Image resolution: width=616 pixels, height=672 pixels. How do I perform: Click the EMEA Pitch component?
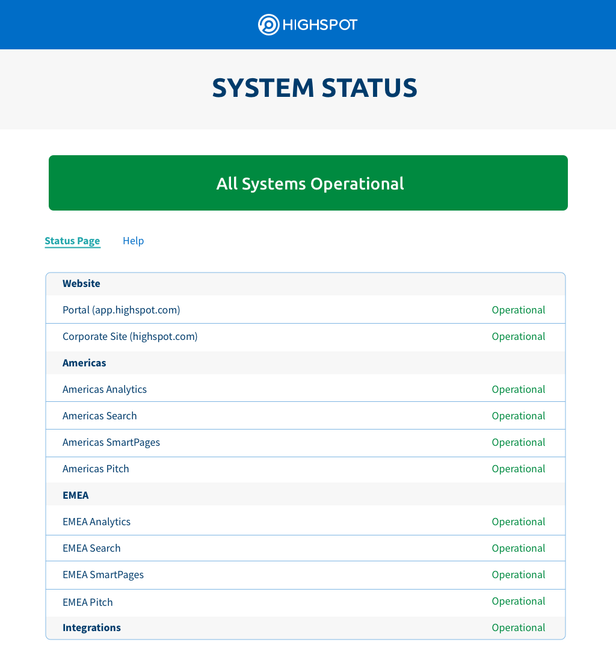pos(87,602)
